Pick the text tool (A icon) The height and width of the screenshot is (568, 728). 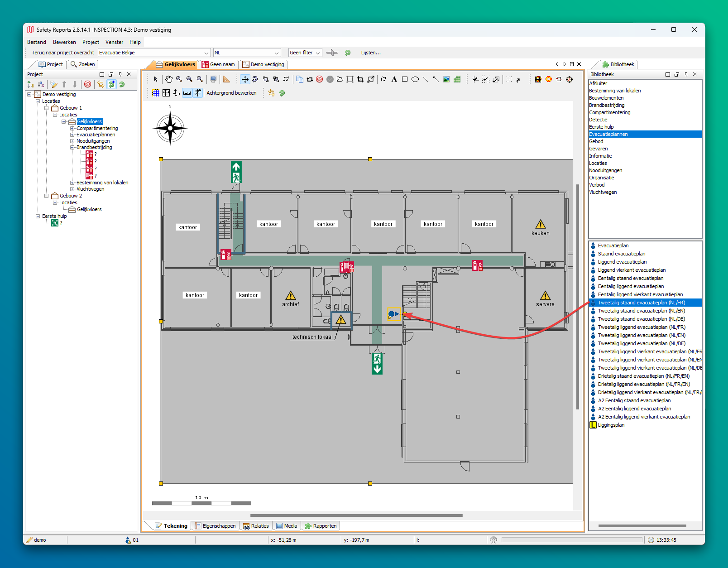tap(394, 79)
